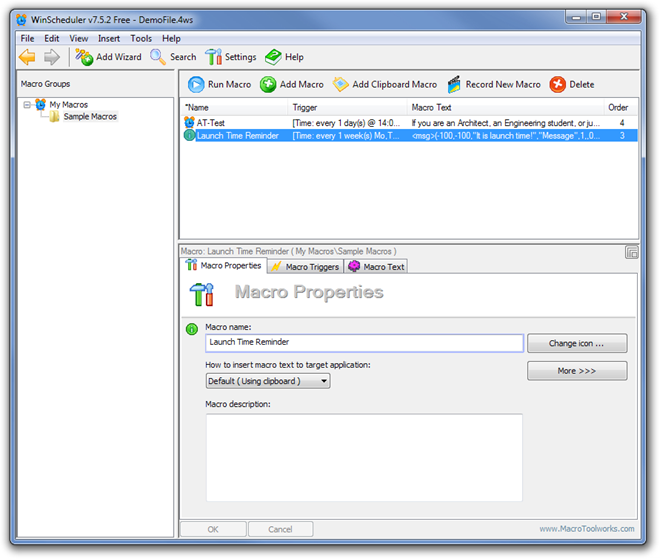This screenshot has width=660, height=559.
Task: Run the selected macro
Action: click(x=219, y=85)
